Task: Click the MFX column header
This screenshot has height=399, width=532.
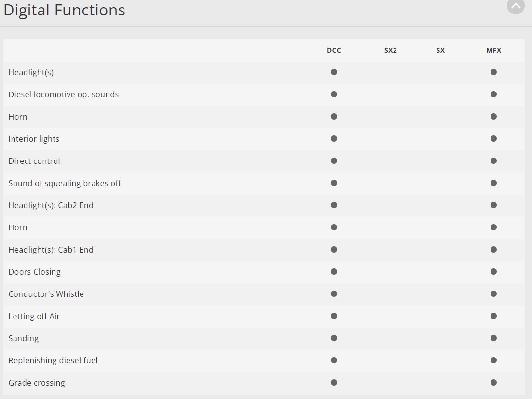Action: [x=493, y=50]
